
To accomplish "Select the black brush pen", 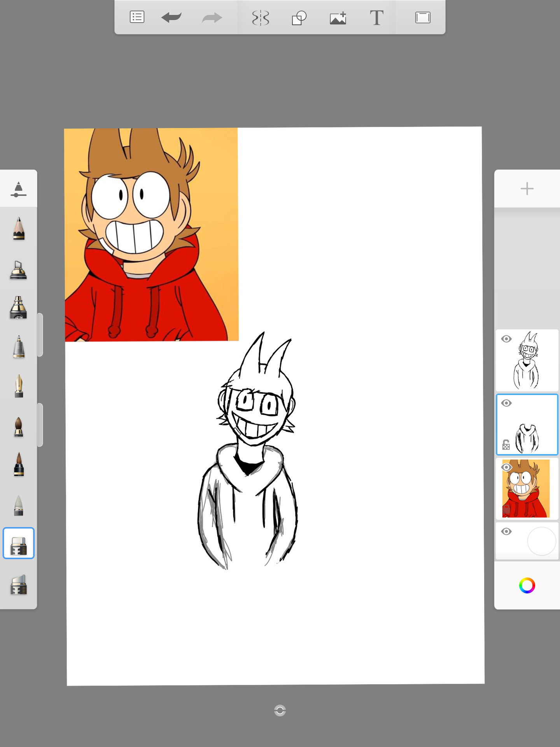I will pyautogui.click(x=19, y=464).
